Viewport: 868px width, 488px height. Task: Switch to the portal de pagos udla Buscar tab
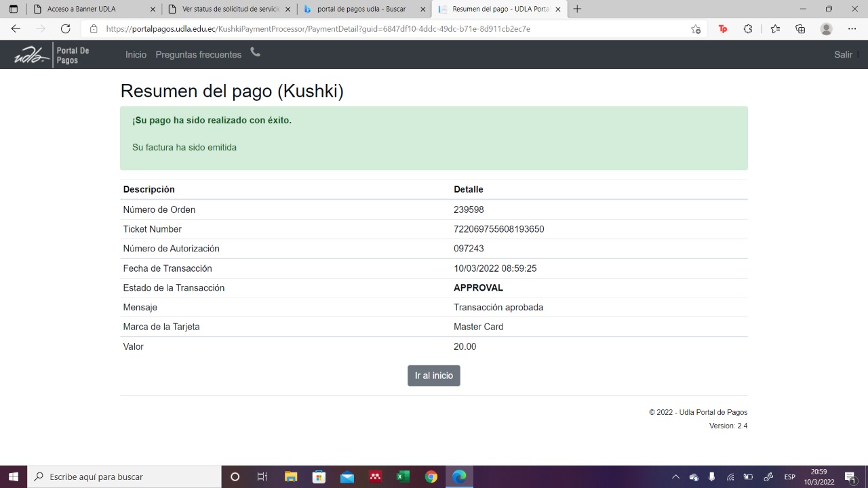361,9
